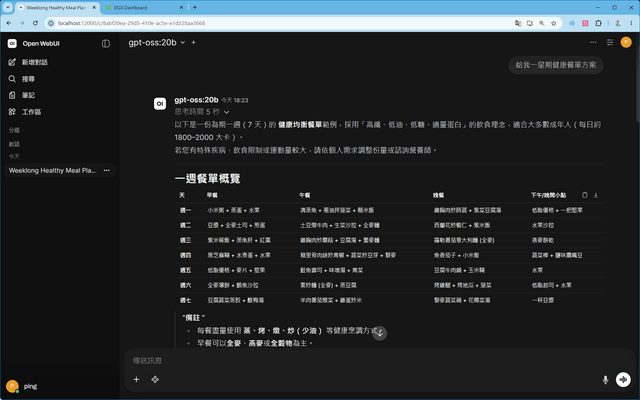Open options menu for Weeklong Healthy Meal chat
The width and height of the screenshot is (640, 400).
pos(107,171)
